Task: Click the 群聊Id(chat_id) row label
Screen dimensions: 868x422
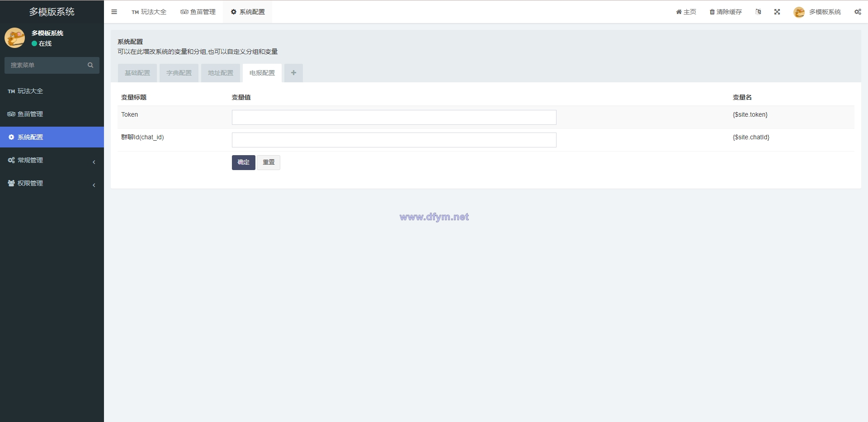Action: [x=142, y=137]
